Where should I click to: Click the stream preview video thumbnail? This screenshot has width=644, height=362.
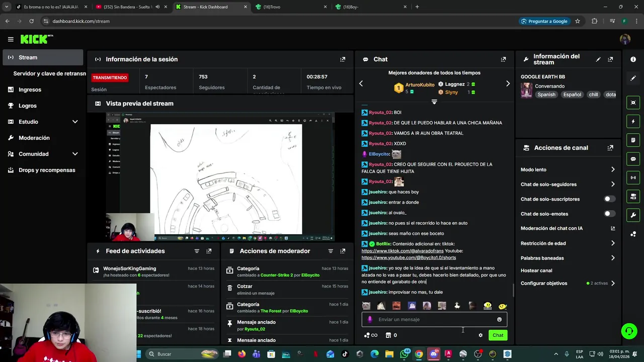(x=220, y=177)
